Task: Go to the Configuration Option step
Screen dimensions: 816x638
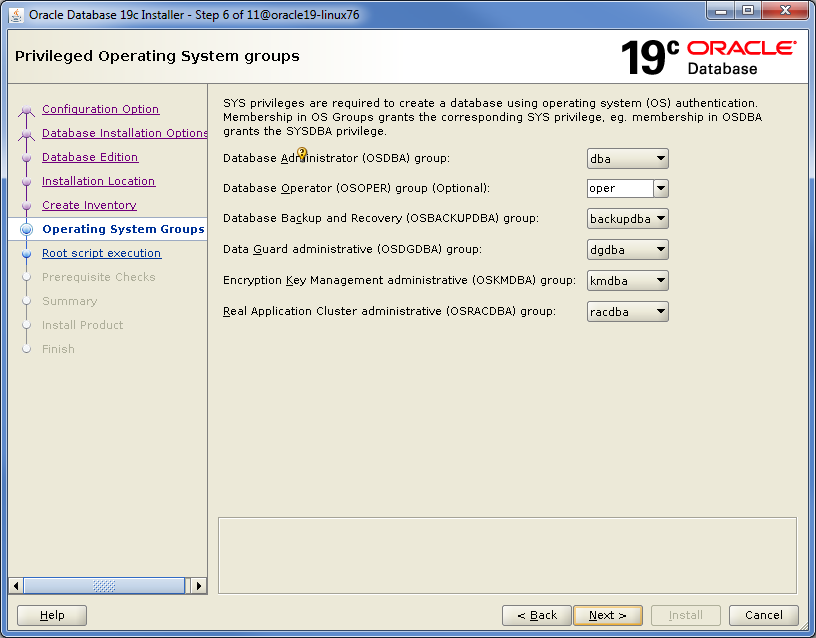Action: coord(100,109)
